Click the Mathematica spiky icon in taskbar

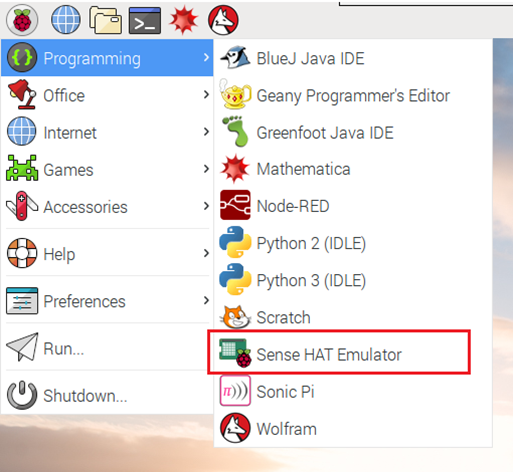pyautogui.click(x=183, y=20)
